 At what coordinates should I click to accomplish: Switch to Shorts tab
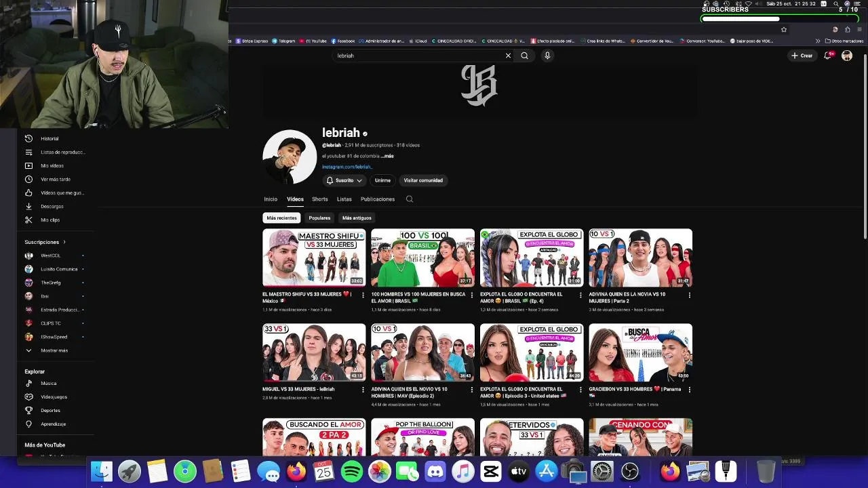point(320,199)
